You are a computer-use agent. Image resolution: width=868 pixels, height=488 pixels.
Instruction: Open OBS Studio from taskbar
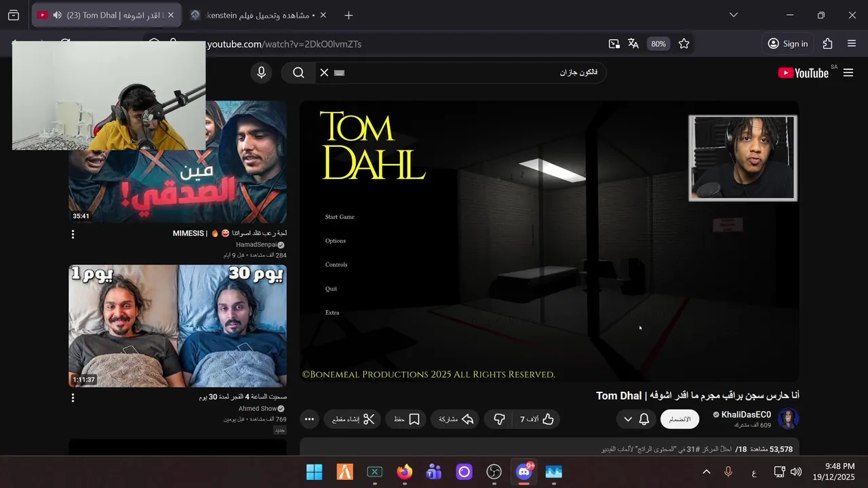(494, 472)
